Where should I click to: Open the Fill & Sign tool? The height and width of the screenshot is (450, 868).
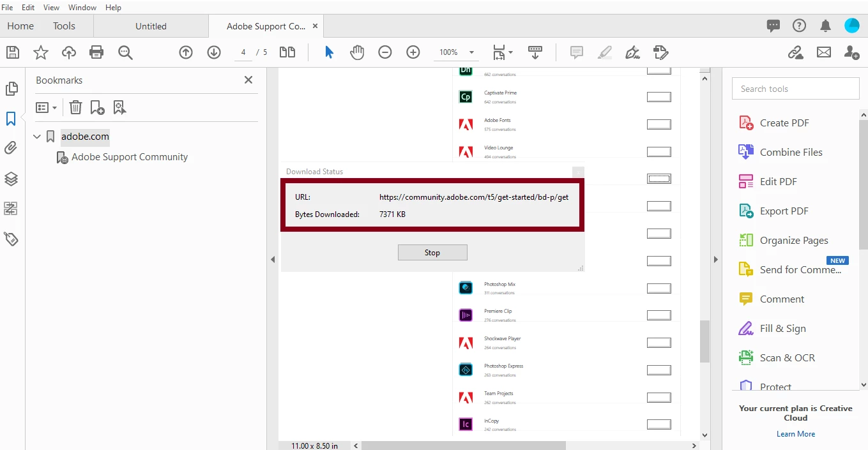pos(782,328)
